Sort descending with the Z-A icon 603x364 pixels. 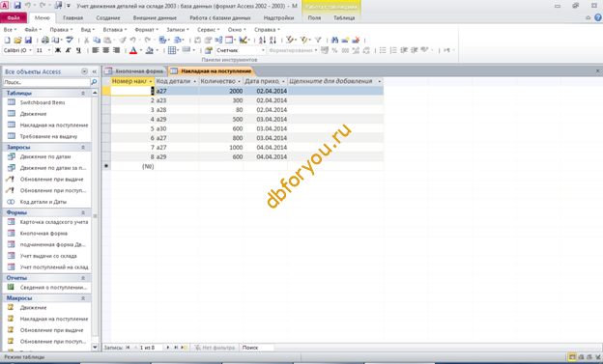click(x=273, y=40)
